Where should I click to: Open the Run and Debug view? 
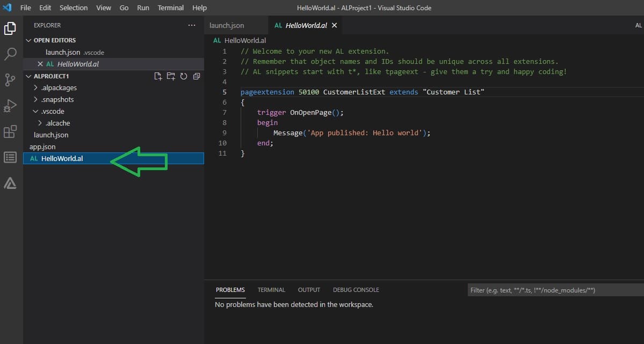click(x=10, y=106)
